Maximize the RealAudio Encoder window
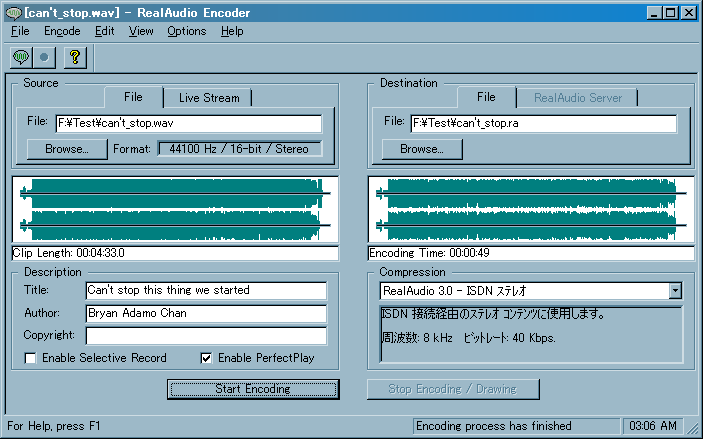 (671, 13)
